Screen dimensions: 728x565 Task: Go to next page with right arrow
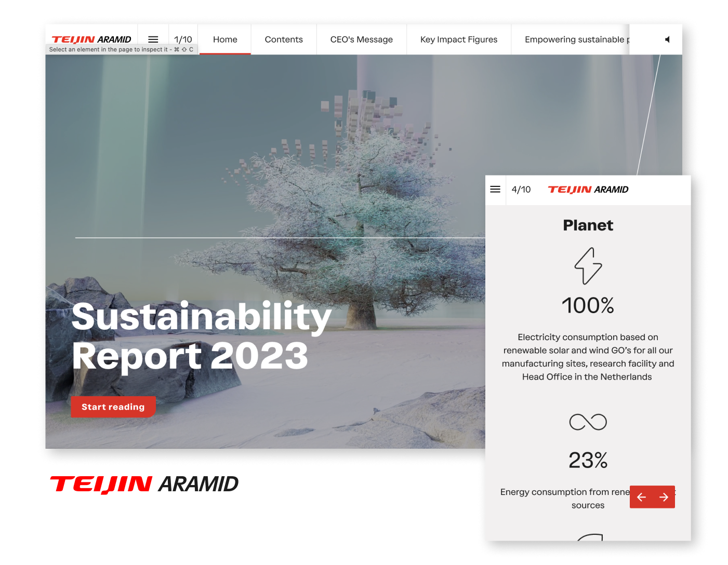click(x=664, y=497)
